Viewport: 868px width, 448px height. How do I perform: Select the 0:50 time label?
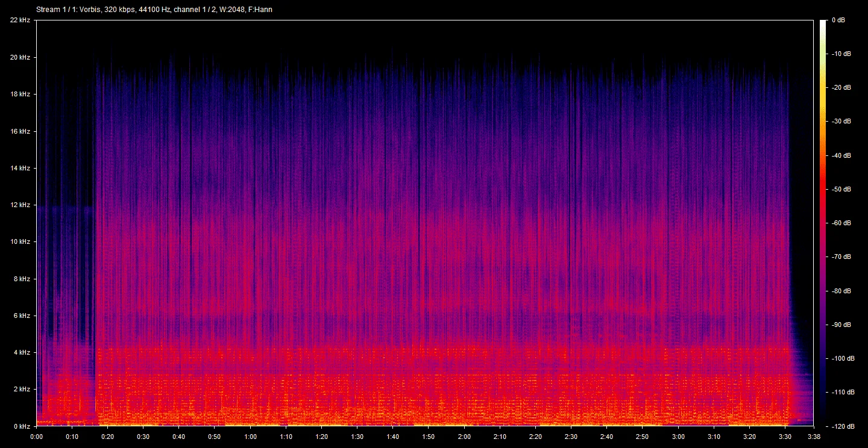215,437
